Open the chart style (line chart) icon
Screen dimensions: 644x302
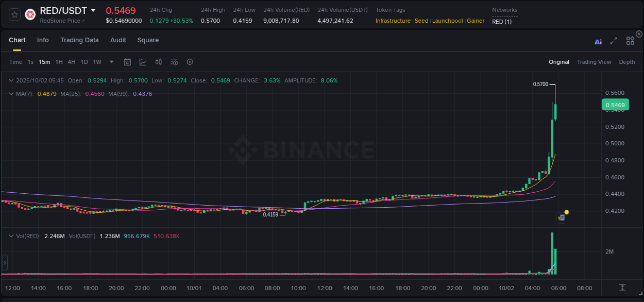(142, 61)
